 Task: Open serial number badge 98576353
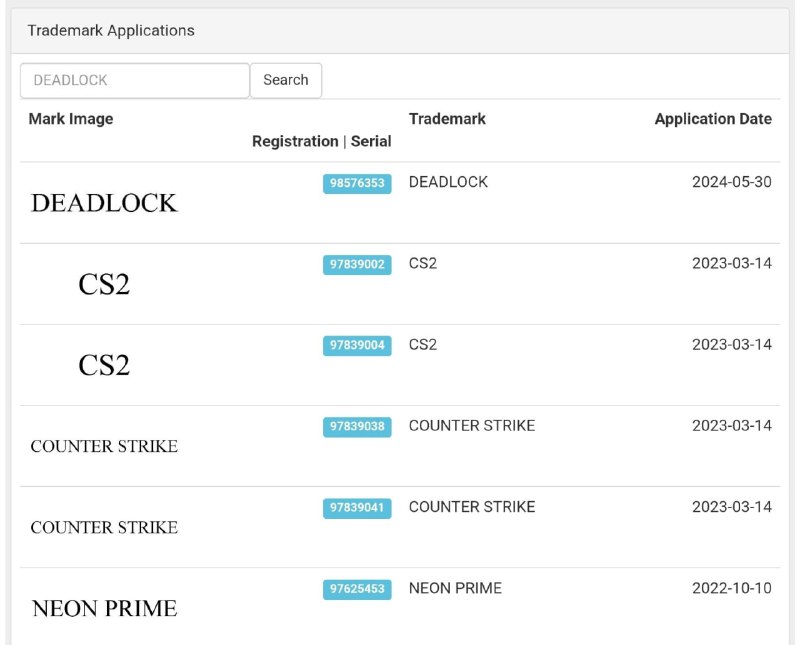click(357, 183)
